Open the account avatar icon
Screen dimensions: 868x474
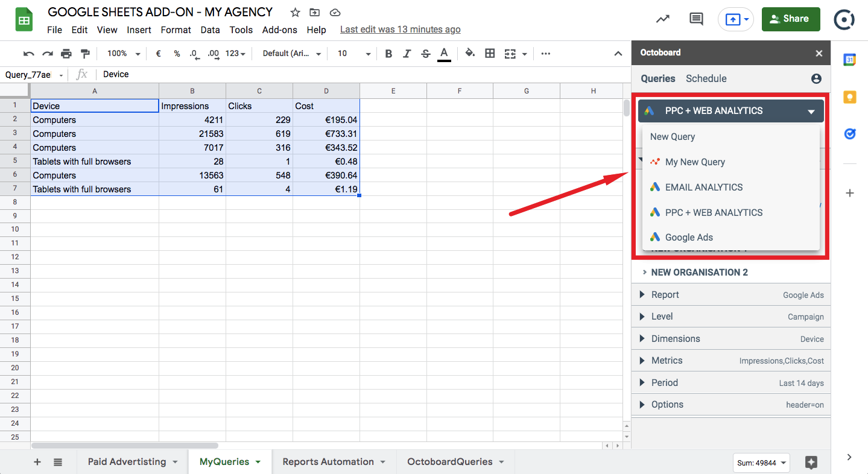point(844,19)
